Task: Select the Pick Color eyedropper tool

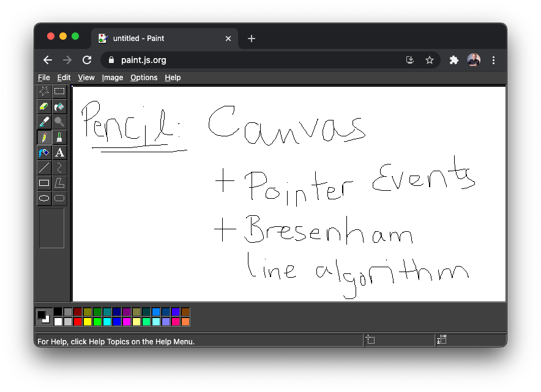Action: click(44, 122)
